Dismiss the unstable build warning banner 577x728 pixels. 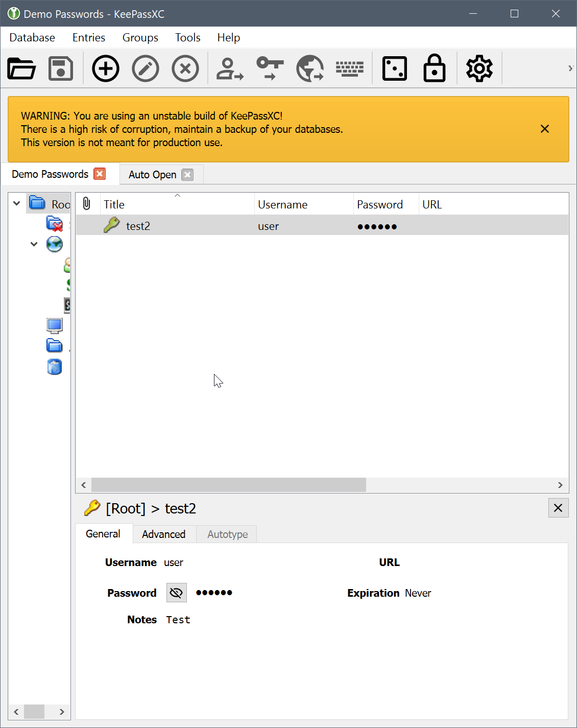pos(545,129)
